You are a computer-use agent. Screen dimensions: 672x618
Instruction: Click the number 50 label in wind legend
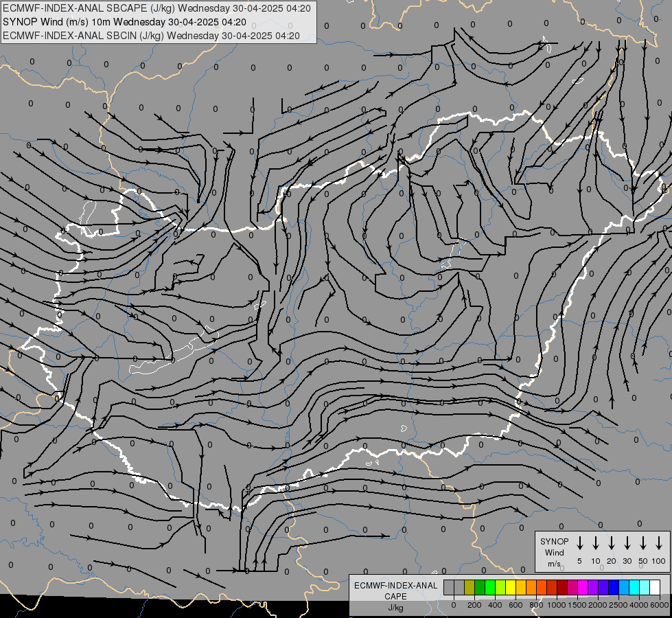(643, 561)
